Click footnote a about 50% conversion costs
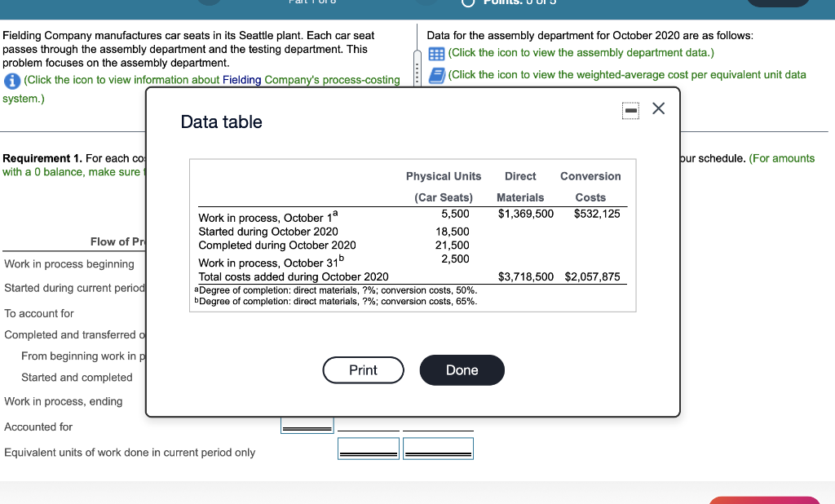 pyautogui.click(x=335, y=290)
